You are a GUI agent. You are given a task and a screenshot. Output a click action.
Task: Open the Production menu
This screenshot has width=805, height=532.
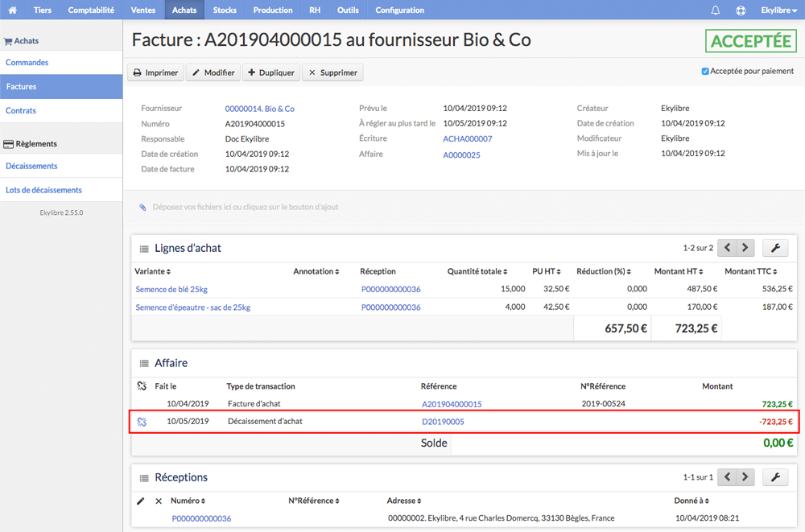pyautogui.click(x=273, y=10)
